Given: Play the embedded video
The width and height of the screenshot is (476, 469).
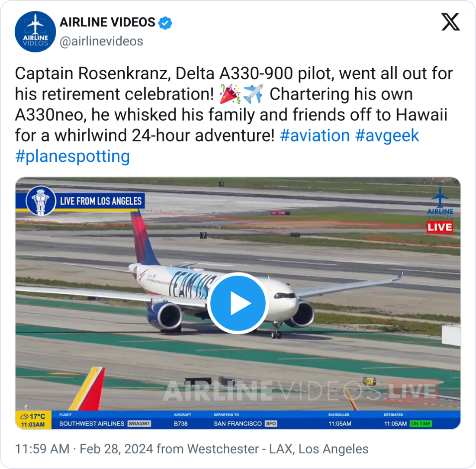Looking at the screenshot, I should [238, 303].
